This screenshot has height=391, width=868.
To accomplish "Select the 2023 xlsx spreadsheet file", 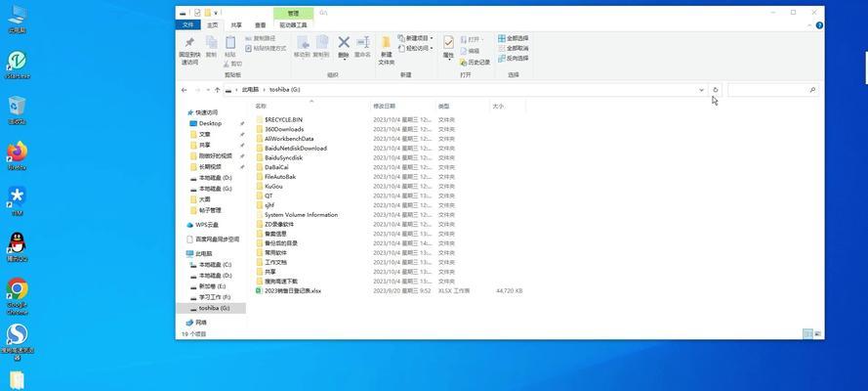I will point(293,290).
